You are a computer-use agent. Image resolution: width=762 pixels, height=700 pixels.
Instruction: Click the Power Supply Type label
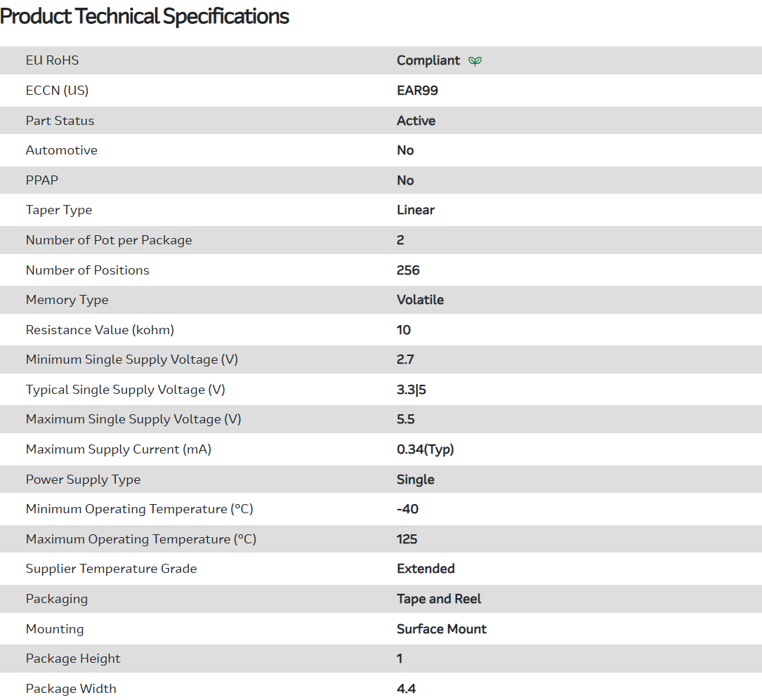pyautogui.click(x=83, y=480)
